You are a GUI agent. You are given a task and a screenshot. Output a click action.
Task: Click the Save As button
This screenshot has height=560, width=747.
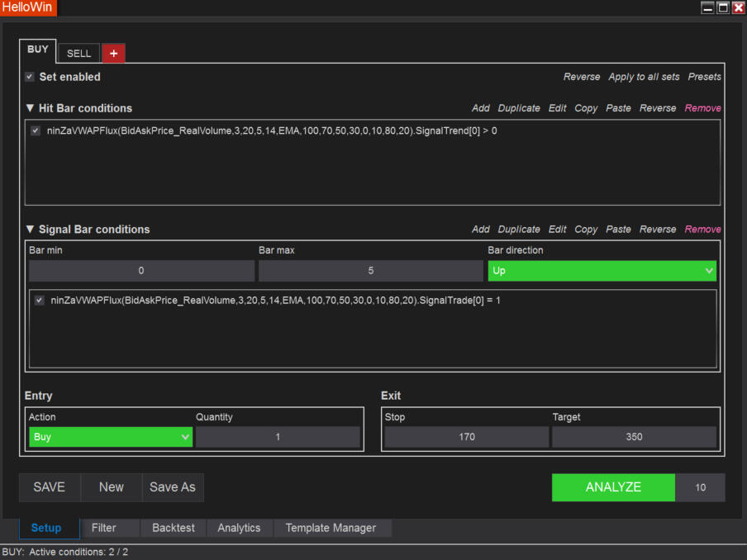point(173,487)
